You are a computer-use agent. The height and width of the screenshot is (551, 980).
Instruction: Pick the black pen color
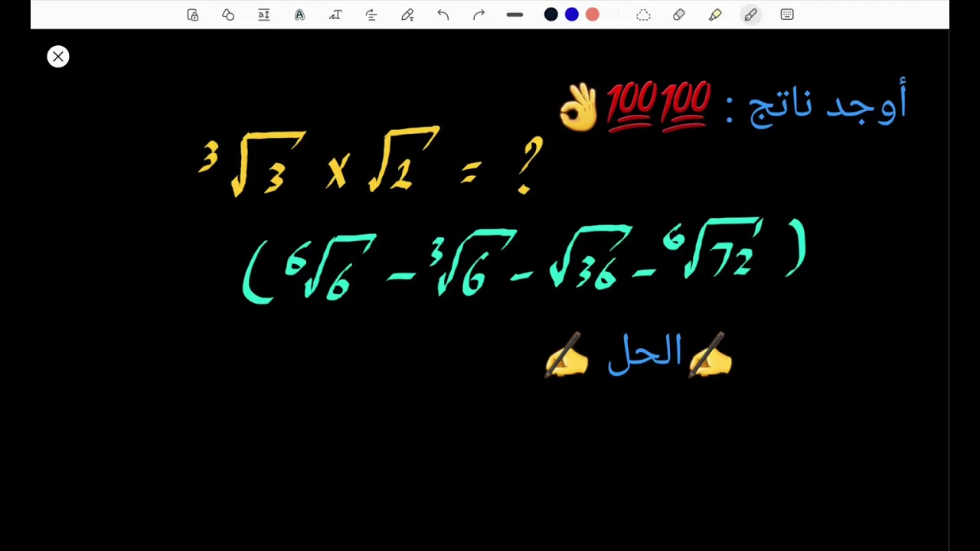pos(551,15)
